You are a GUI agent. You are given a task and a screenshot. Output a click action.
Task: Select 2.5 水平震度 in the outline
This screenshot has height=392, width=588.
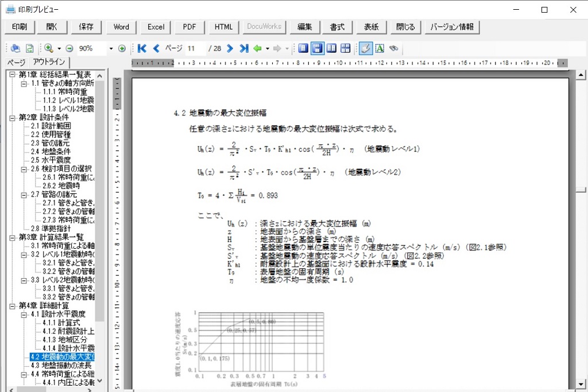coord(51,160)
